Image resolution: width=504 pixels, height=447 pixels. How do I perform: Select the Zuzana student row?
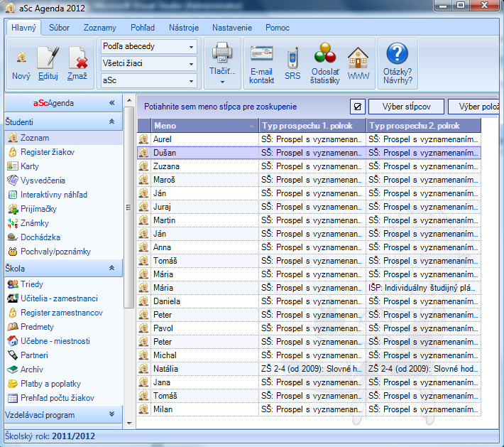[x=309, y=166]
